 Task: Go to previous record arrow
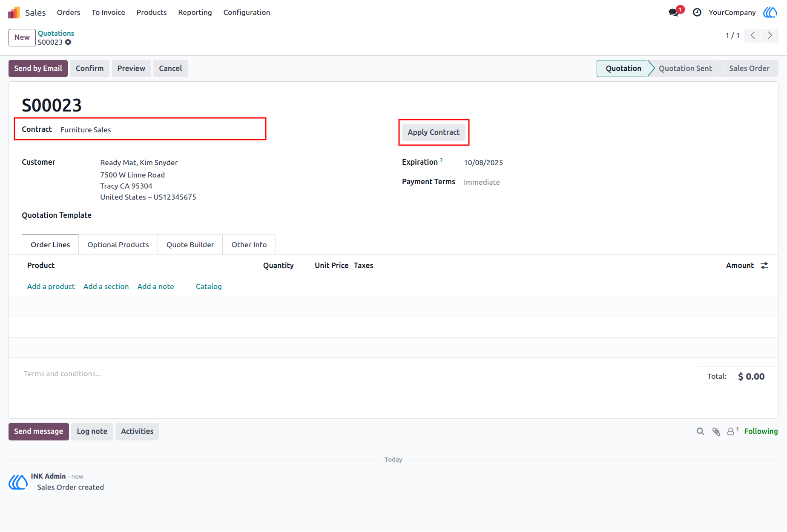pyautogui.click(x=753, y=35)
